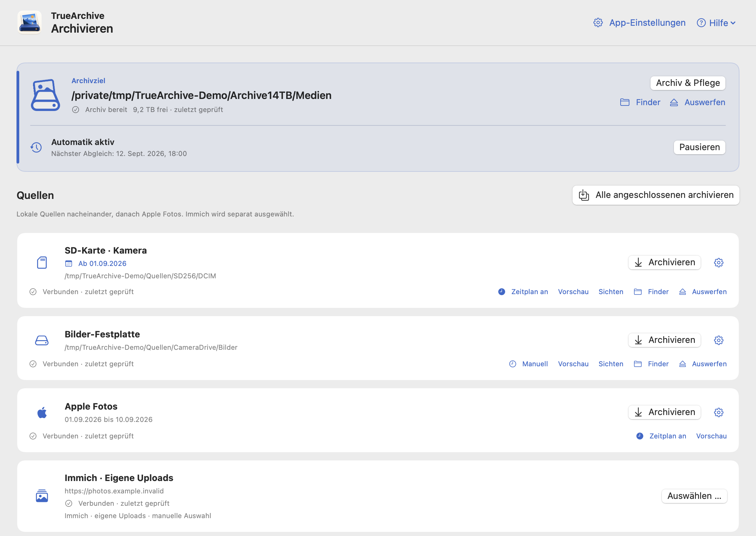Start Archivieren for Apple Fotos
Screen dimensions: 756x536
[x=665, y=412]
